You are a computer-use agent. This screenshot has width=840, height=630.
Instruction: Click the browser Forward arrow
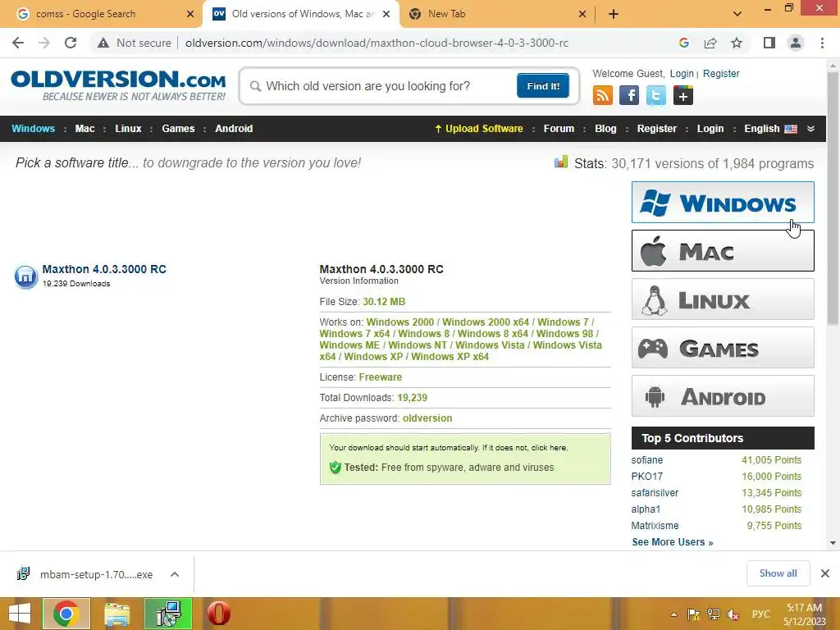[x=44, y=43]
